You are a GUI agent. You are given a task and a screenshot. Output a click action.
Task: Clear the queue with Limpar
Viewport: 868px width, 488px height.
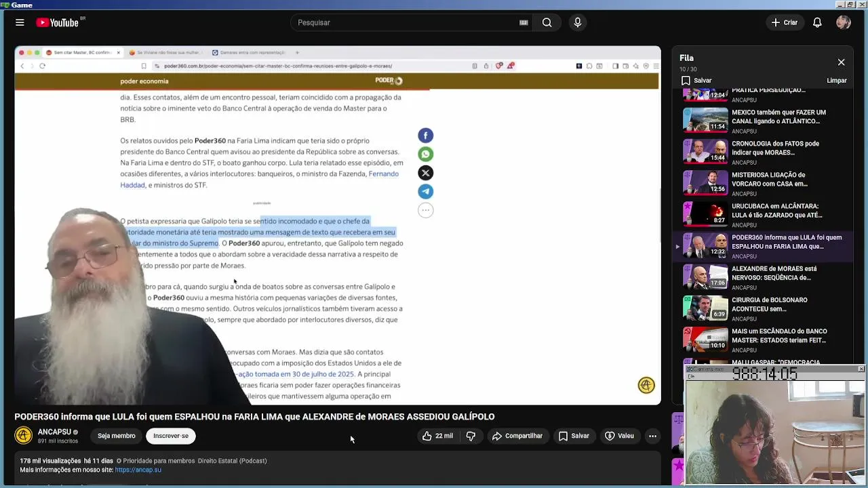coord(837,81)
